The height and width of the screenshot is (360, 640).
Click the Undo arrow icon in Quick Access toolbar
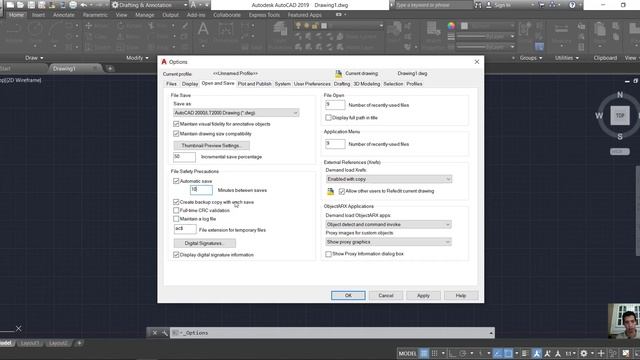coord(84,5)
